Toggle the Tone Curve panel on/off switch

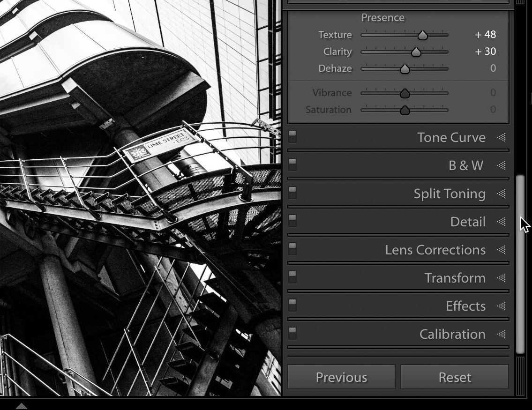(x=292, y=137)
